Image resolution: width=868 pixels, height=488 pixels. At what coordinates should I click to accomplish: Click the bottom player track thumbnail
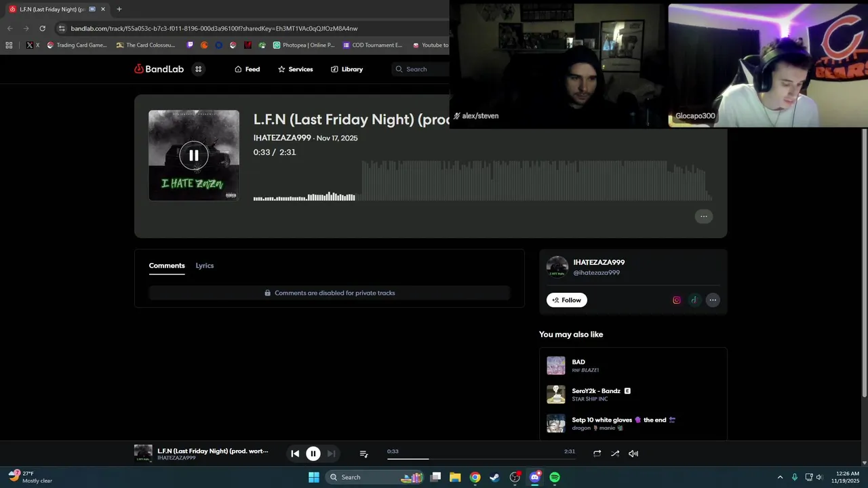pyautogui.click(x=143, y=453)
